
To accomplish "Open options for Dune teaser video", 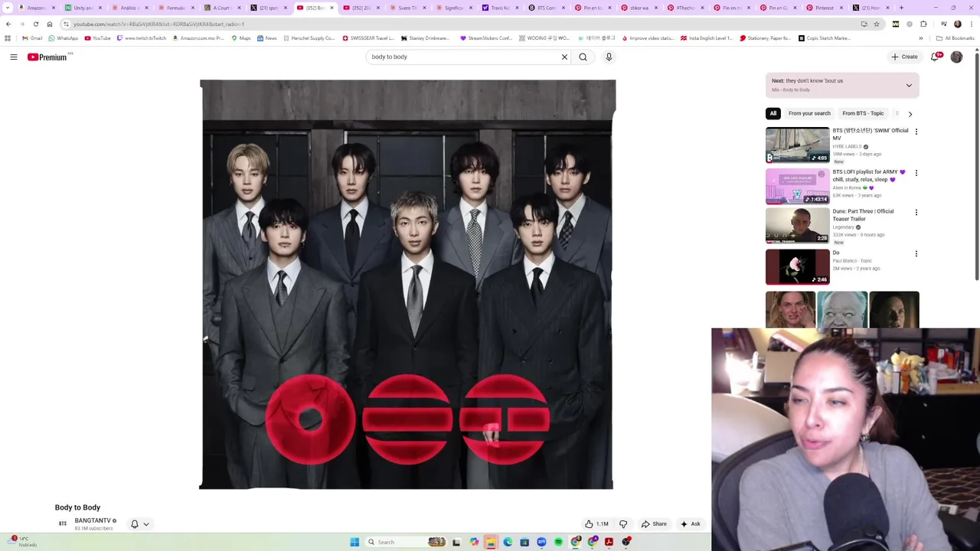I will [x=916, y=213].
